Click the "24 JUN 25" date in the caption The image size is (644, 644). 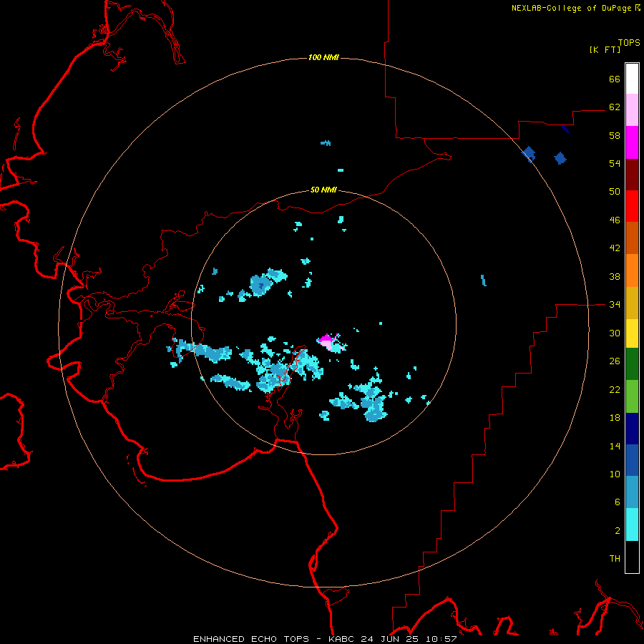[389, 639]
